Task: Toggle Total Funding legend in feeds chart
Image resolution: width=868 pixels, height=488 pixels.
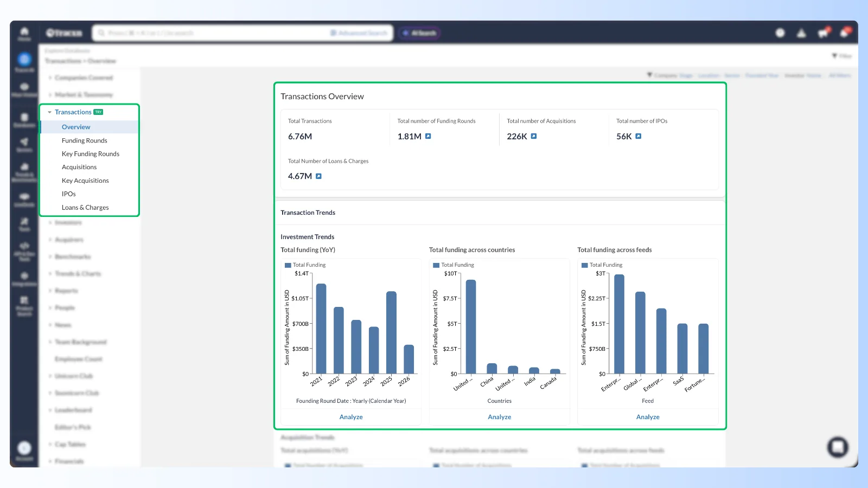Action: pos(602,265)
